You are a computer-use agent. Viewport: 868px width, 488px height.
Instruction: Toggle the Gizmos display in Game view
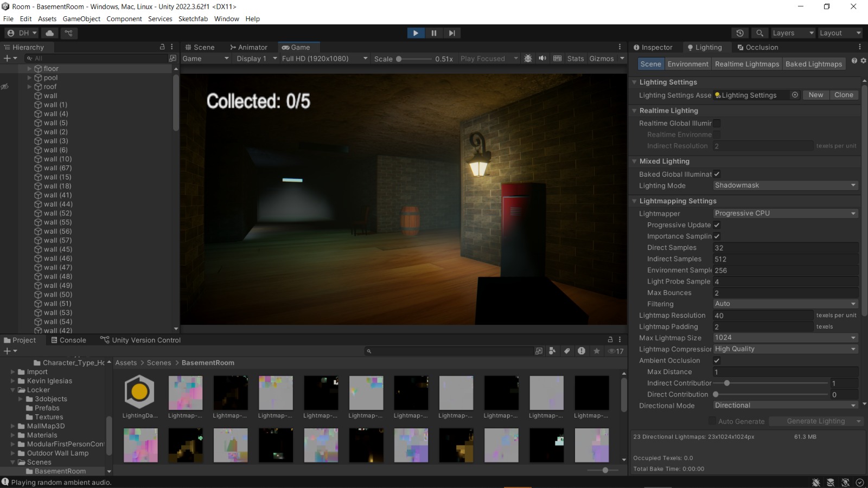(x=602, y=58)
